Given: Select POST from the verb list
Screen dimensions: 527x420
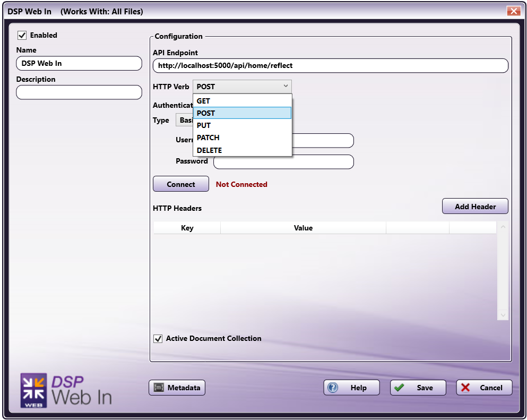Looking at the screenshot, I should 243,113.
